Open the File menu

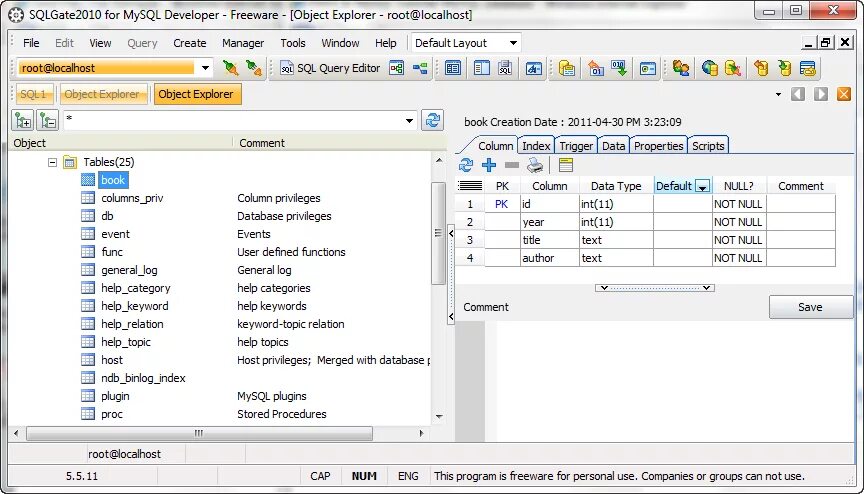tap(31, 43)
